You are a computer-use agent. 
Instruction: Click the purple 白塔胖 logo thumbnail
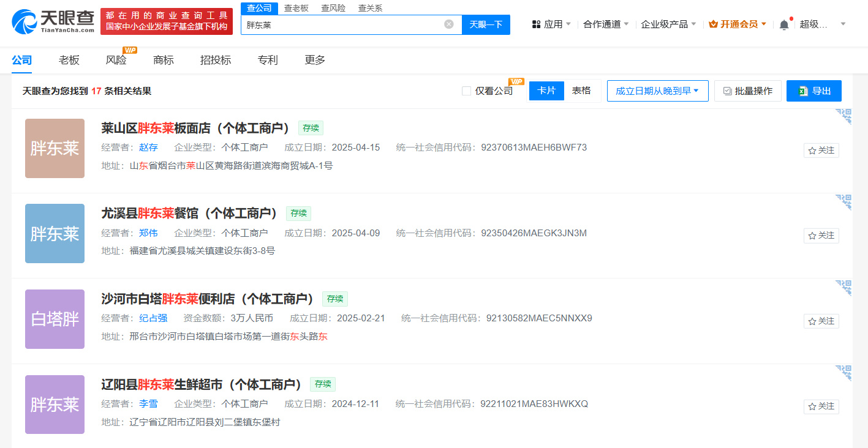55,319
